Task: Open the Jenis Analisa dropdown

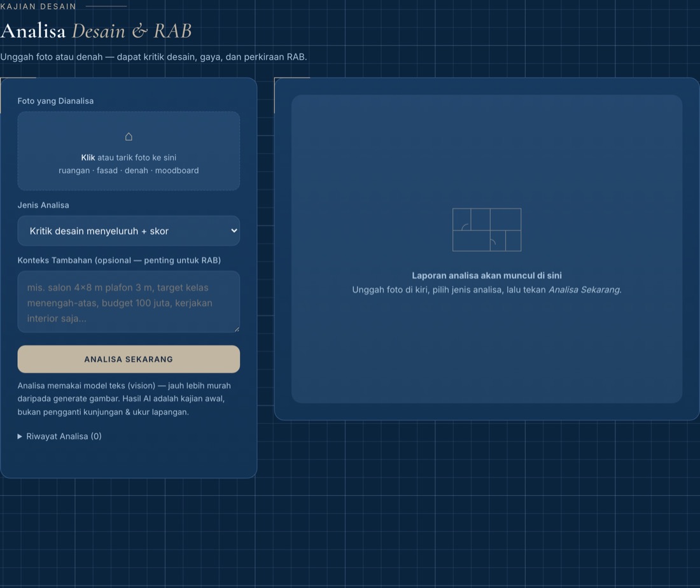Action: click(x=129, y=231)
